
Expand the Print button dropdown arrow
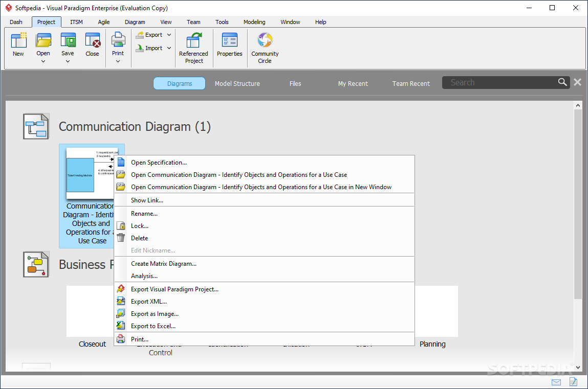[118, 61]
